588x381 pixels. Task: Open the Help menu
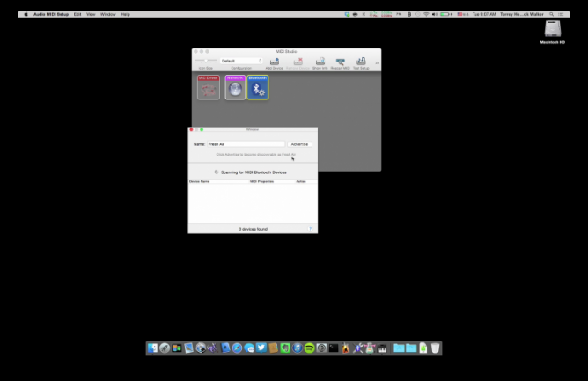[x=126, y=14]
